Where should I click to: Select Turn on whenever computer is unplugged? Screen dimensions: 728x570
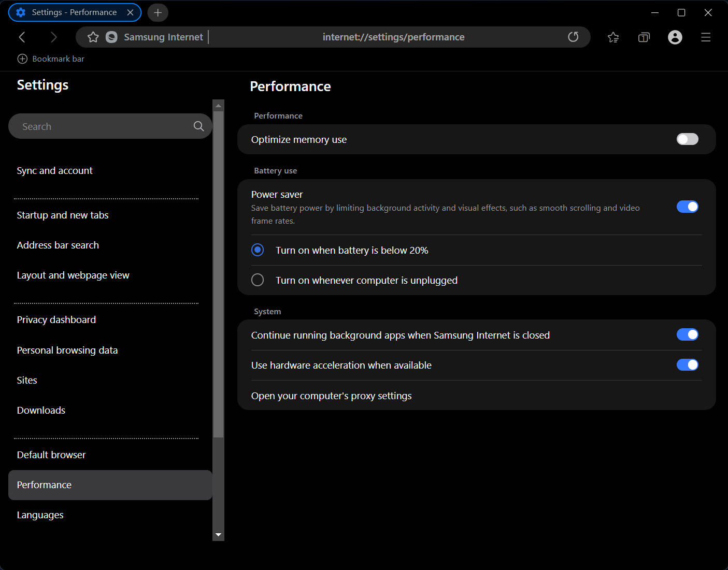click(258, 280)
